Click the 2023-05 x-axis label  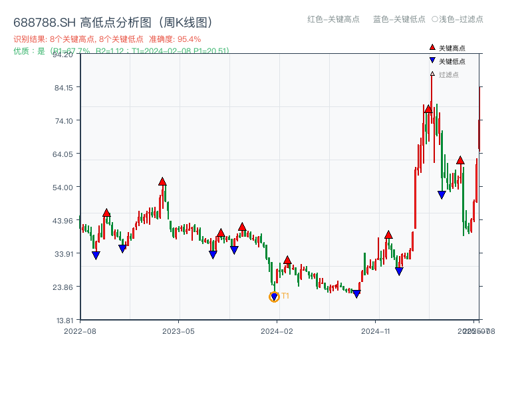pos(178,331)
